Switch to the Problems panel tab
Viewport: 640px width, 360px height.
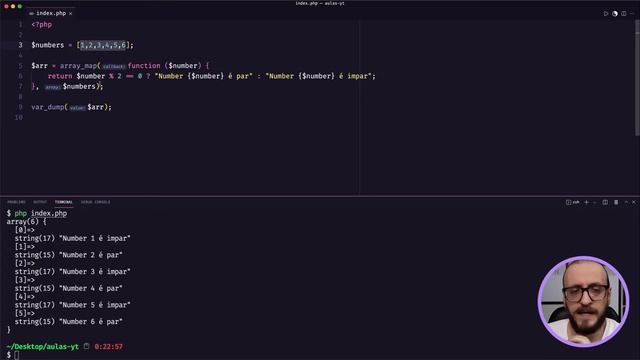[x=16, y=202]
